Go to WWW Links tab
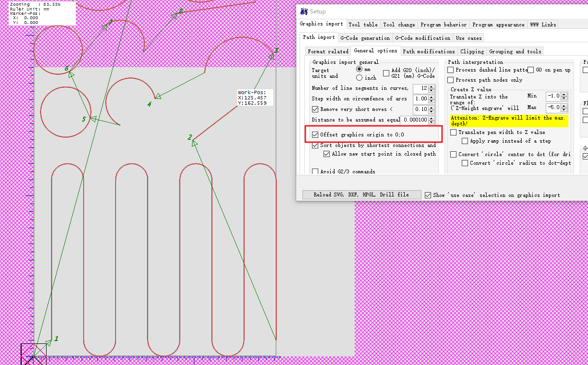 pos(542,24)
